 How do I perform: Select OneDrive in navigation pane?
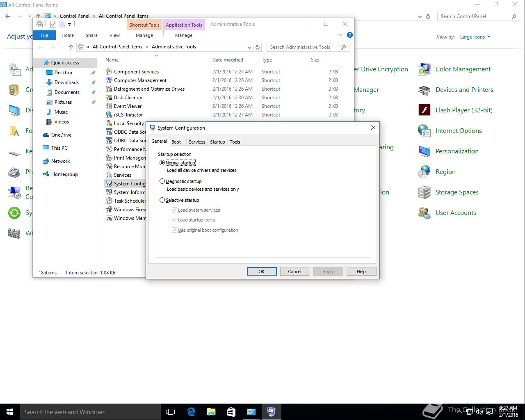point(61,135)
